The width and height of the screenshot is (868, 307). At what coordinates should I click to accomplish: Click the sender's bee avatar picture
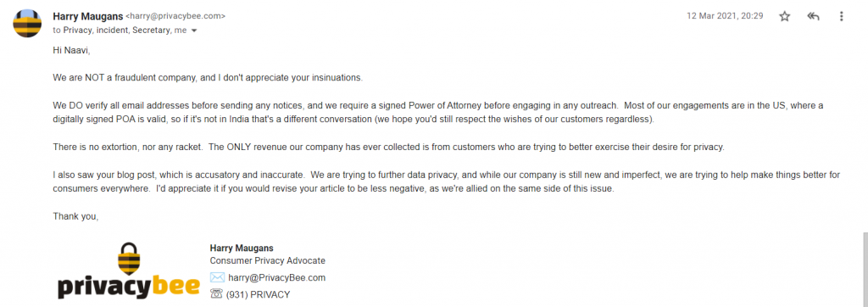[27, 23]
